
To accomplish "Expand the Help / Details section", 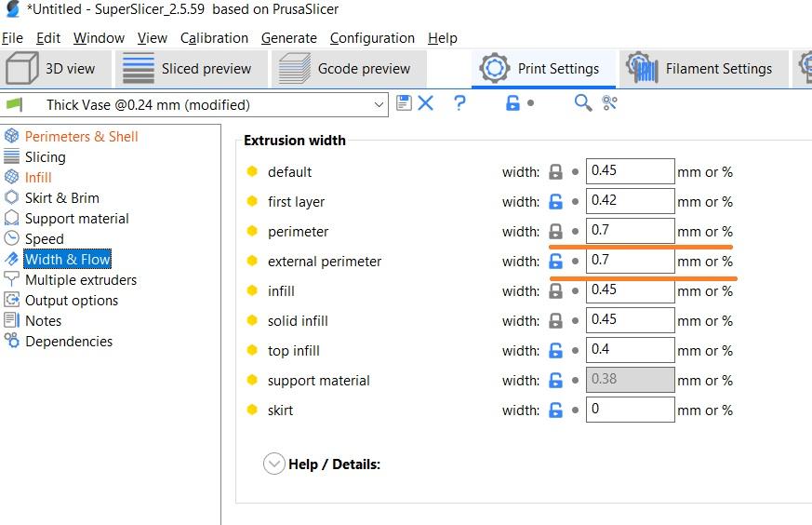I will (x=274, y=464).
